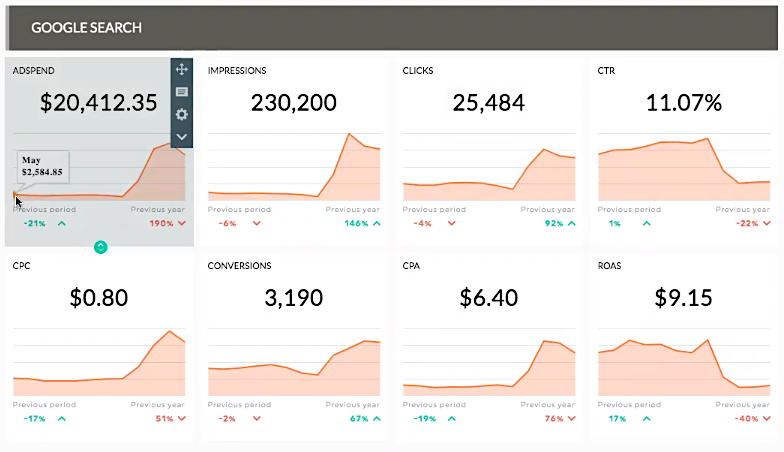Click the Impressions value 230,200
784x452 pixels.
tap(293, 102)
